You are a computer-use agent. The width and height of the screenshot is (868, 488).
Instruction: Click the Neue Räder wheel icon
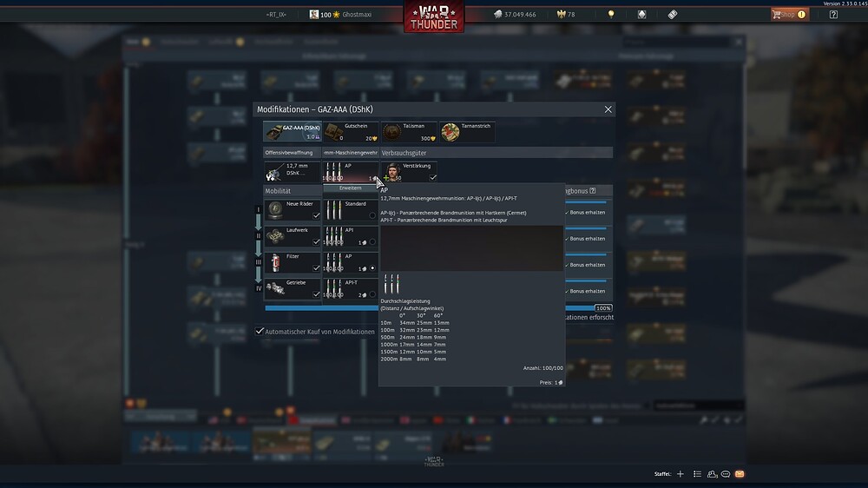coord(275,210)
